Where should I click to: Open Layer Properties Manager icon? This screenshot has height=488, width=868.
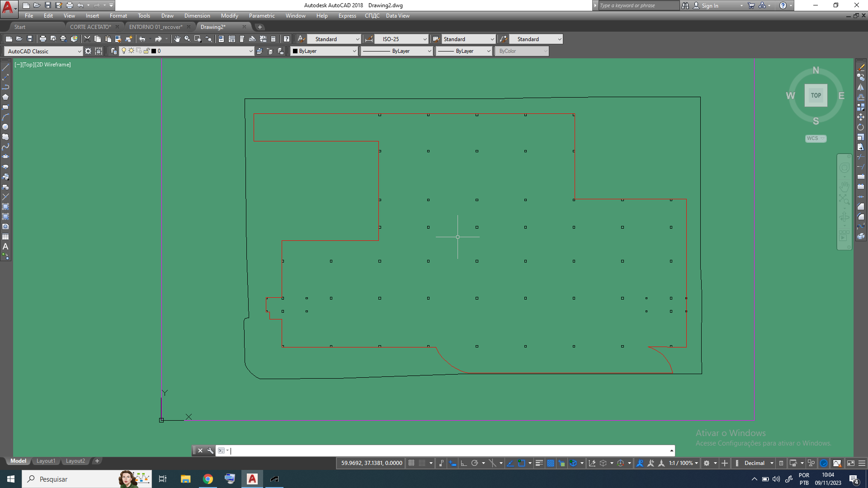tap(113, 51)
